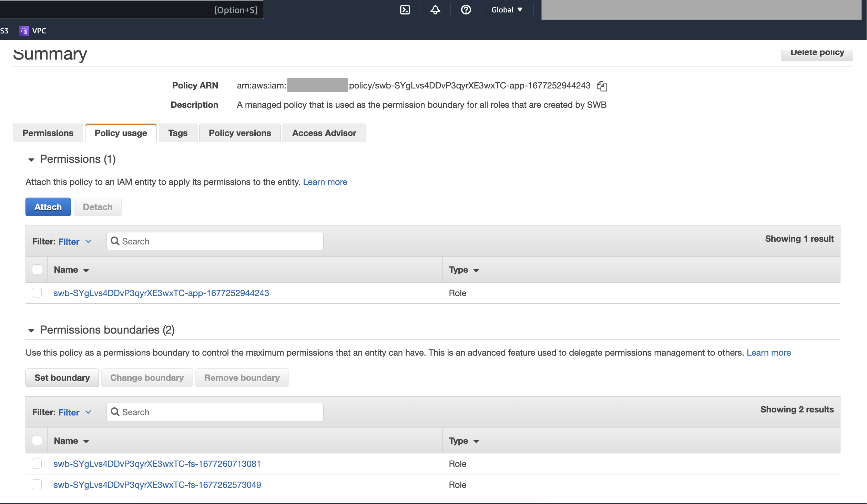867x504 pixels.
Task: Sort the boundaries table by Type
Action: 463,441
